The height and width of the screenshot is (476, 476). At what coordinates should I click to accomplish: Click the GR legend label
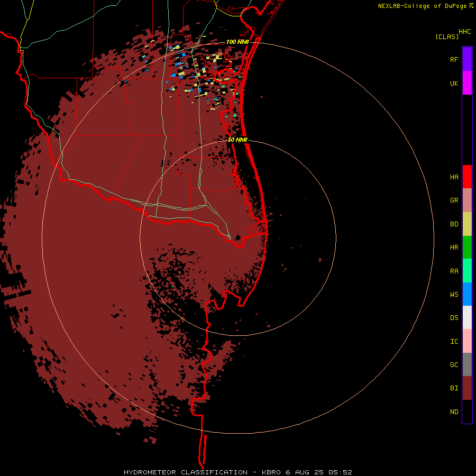[x=454, y=200]
